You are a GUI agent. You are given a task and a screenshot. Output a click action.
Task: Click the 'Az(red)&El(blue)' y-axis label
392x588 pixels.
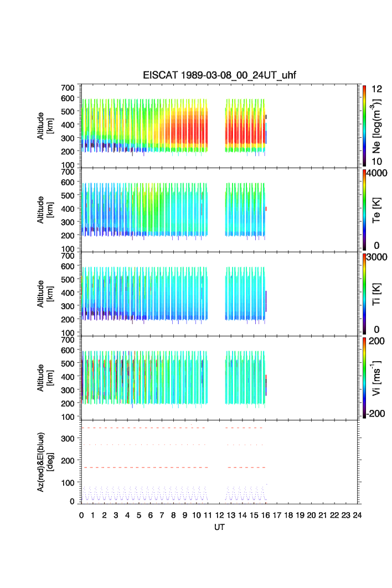(44, 462)
